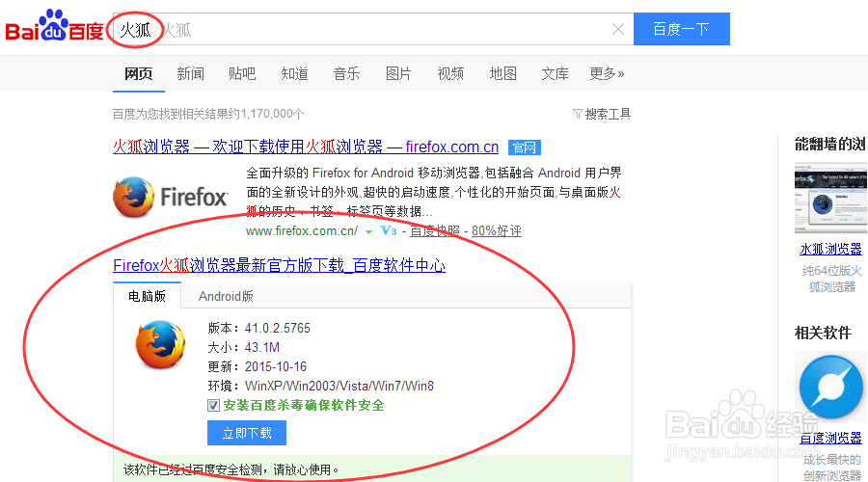Click update date 2015-10-16
This screenshot has width=868, height=482.
276,366
